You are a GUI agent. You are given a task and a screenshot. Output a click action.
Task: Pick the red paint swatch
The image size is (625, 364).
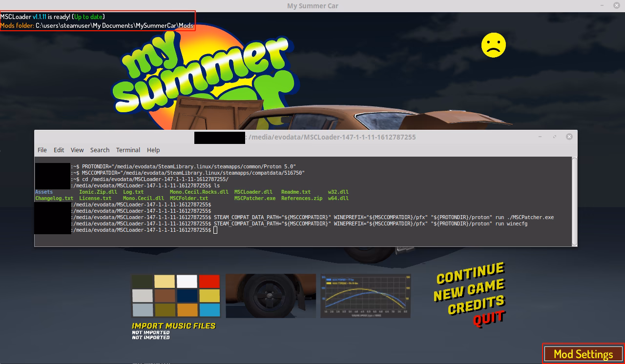209,282
